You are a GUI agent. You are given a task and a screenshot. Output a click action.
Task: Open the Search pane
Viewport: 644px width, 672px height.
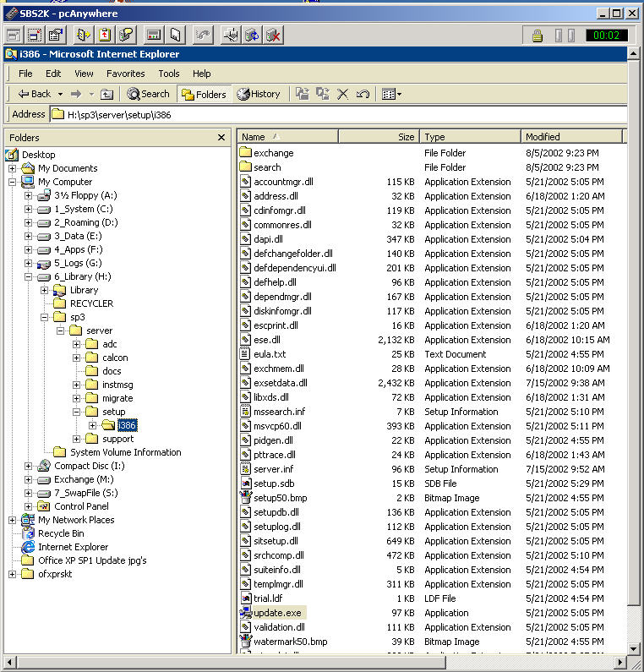point(148,94)
